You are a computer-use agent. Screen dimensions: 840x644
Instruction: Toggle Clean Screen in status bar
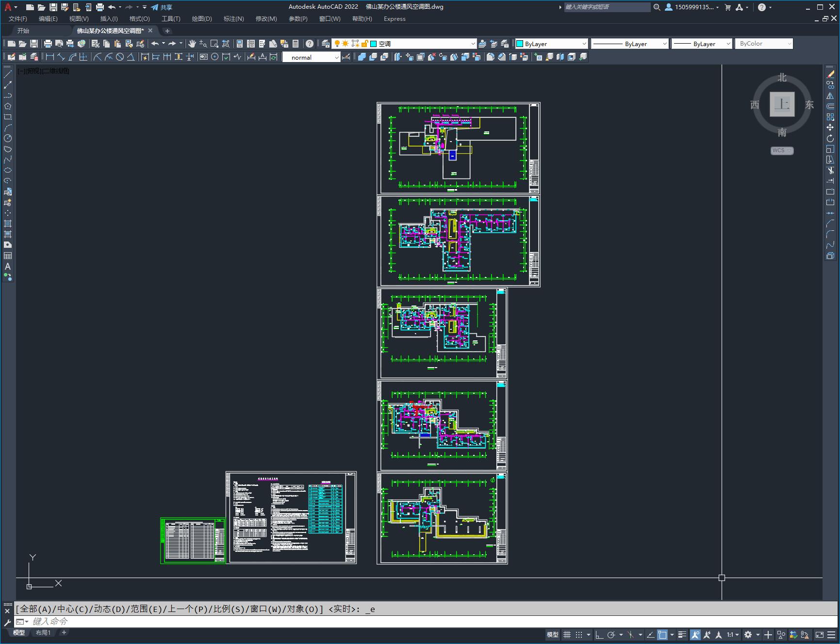(819, 635)
